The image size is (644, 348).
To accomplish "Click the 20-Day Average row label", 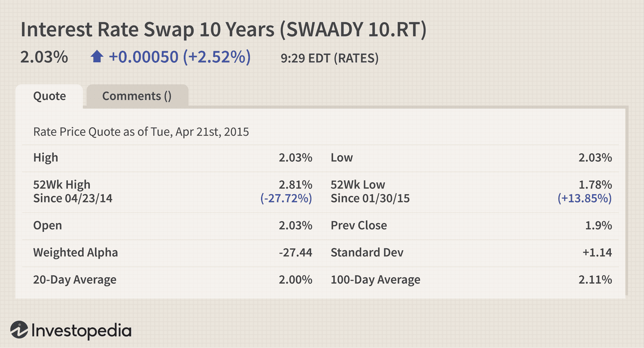I will 75,280.
